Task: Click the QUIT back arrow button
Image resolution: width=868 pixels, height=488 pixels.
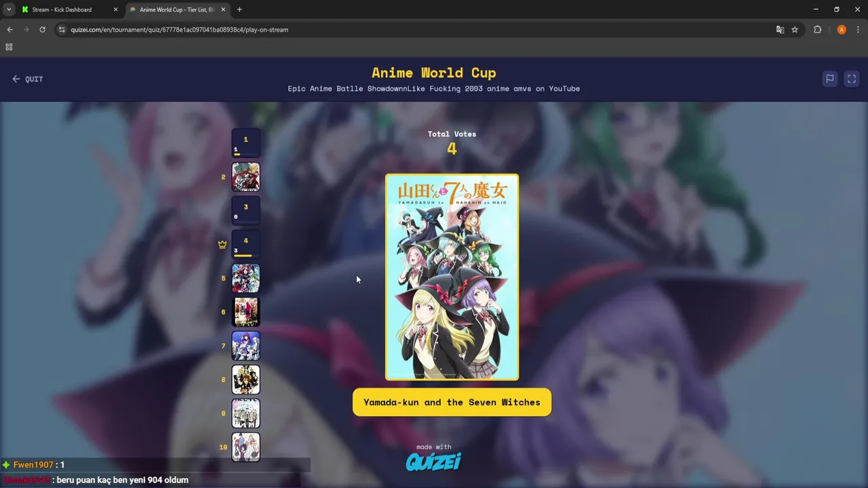Action: (27, 79)
